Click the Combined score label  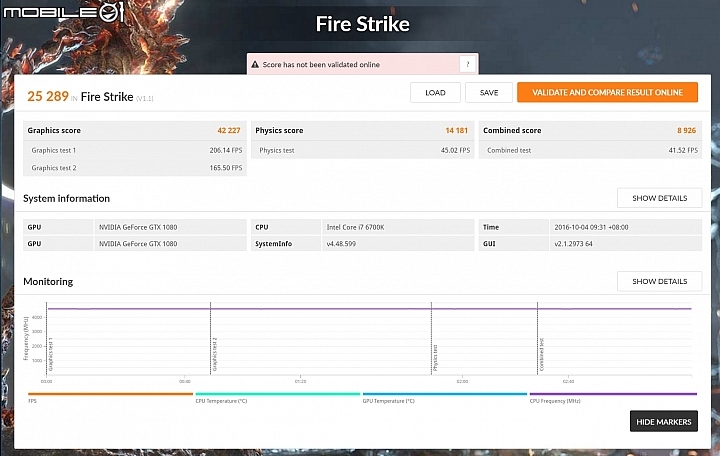click(512, 130)
